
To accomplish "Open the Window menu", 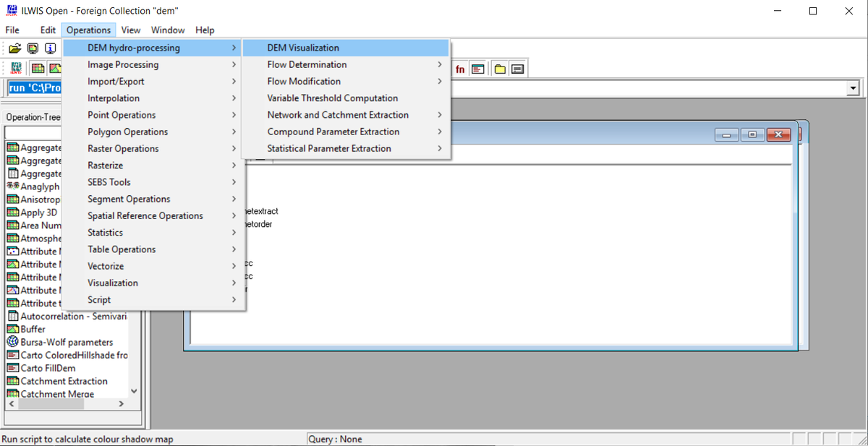I will (x=168, y=30).
